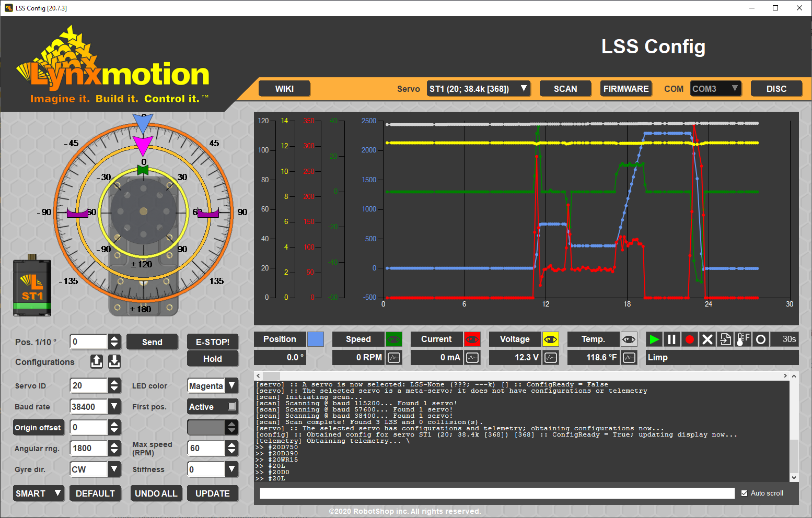Click download configurations arrow icon
The width and height of the screenshot is (812, 518).
click(114, 361)
